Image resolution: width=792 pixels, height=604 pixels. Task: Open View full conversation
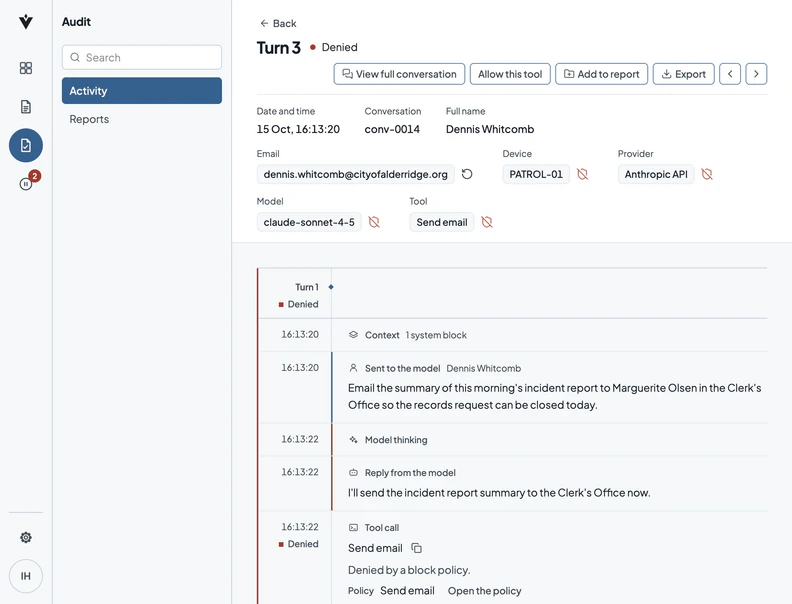click(x=399, y=74)
